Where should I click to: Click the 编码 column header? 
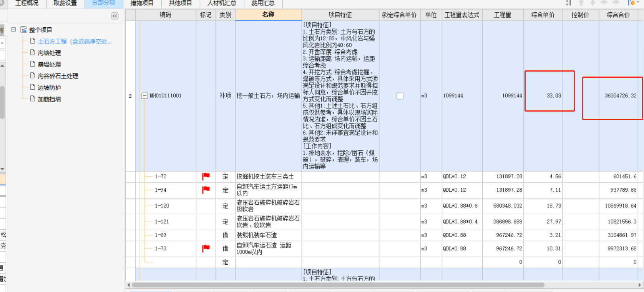(166, 15)
